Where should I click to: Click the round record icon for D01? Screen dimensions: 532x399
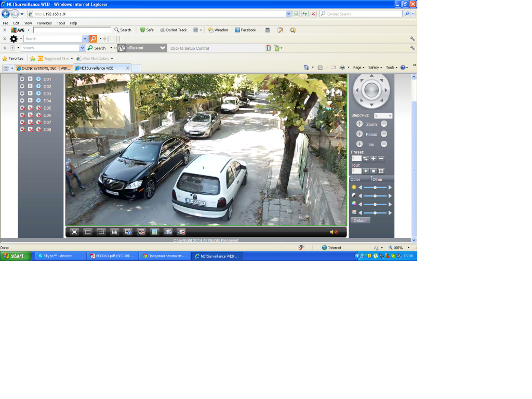pos(22,79)
